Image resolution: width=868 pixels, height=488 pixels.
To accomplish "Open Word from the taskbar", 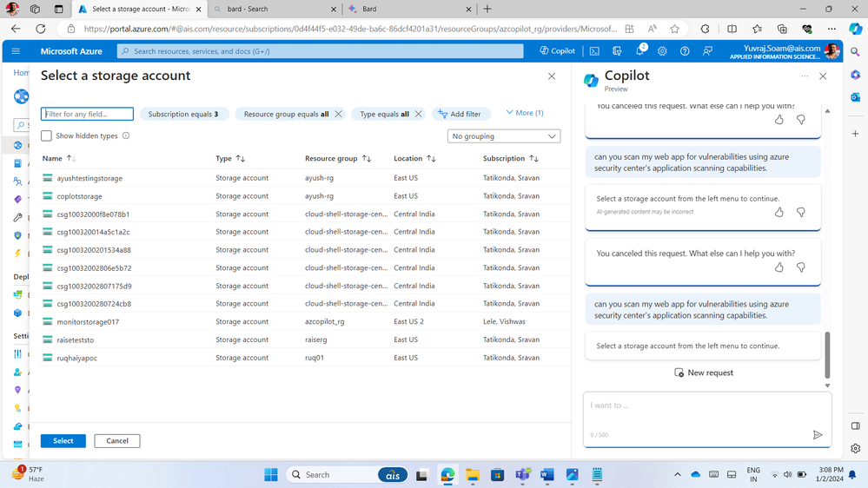I will [547, 475].
